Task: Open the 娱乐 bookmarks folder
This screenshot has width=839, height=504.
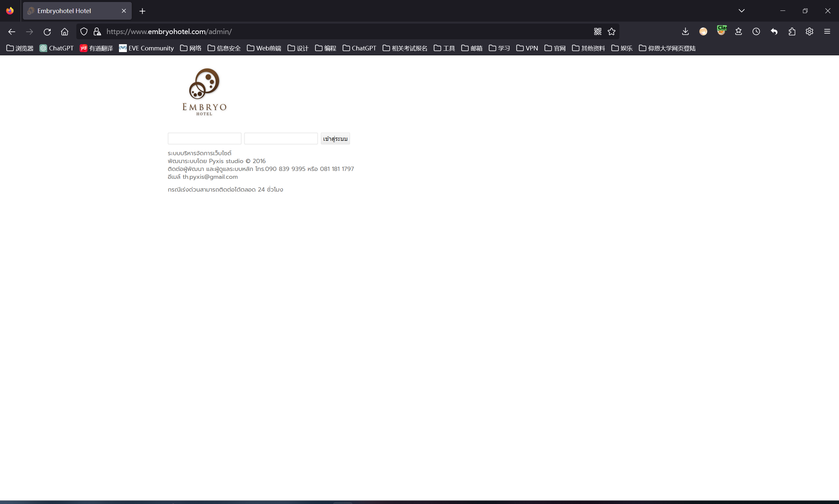Action: (x=621, y=48)
